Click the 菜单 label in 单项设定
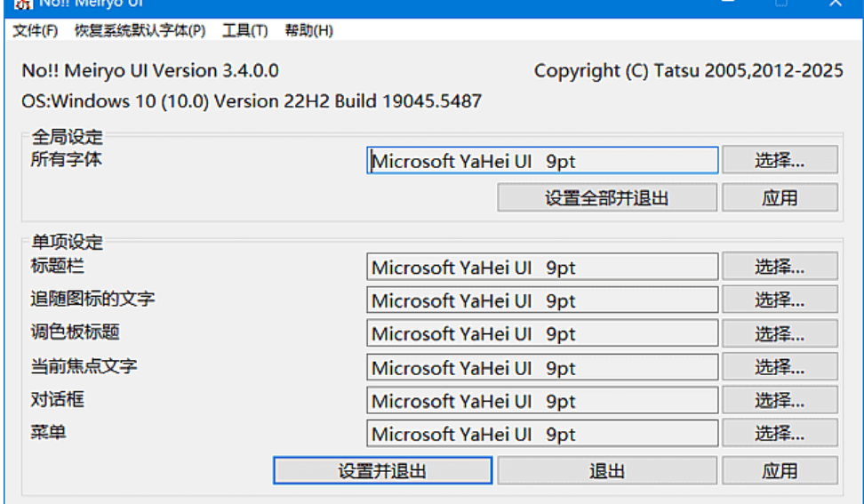This screenshot has width=864, height=504. [x=48, y=432]
